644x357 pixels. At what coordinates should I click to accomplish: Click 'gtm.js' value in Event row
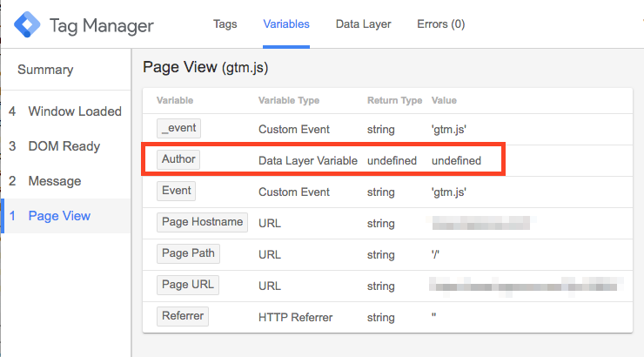[449, 192]
